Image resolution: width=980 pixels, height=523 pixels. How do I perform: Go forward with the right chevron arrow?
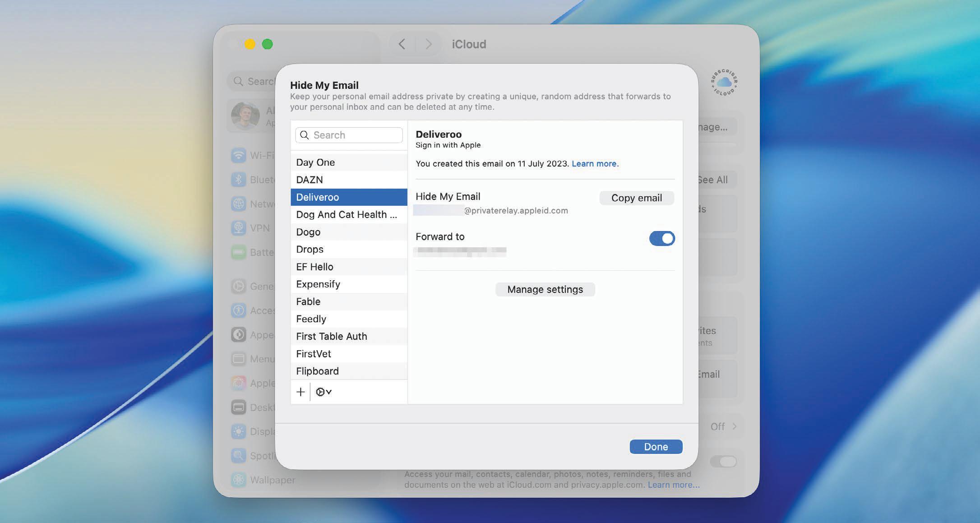click(x=428, y=44)
